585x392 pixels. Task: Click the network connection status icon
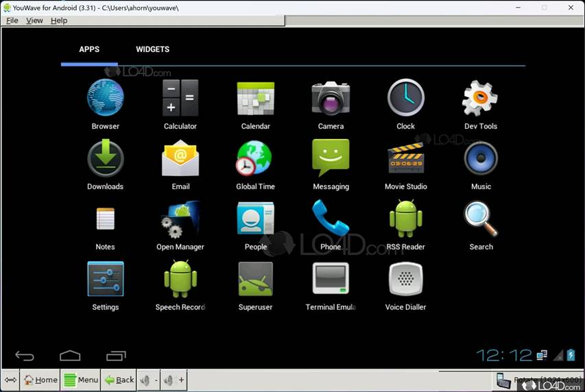(542, 355)
